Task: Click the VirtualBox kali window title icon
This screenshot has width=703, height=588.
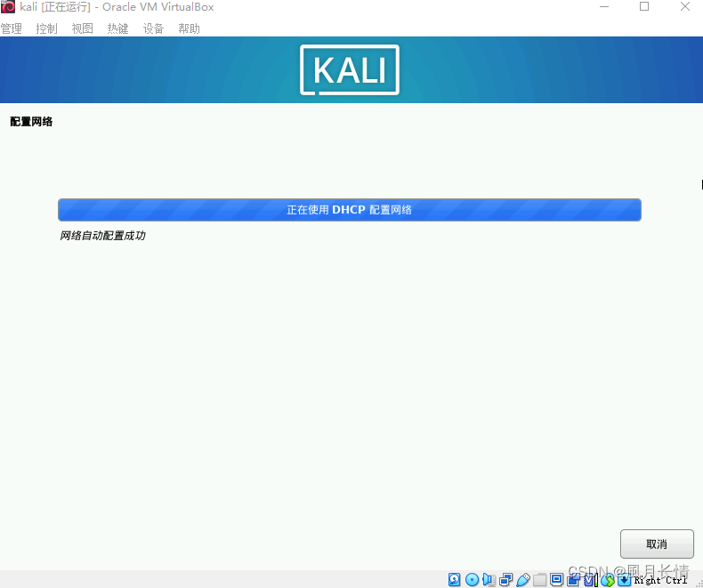Action: click(x=8, y=7)
